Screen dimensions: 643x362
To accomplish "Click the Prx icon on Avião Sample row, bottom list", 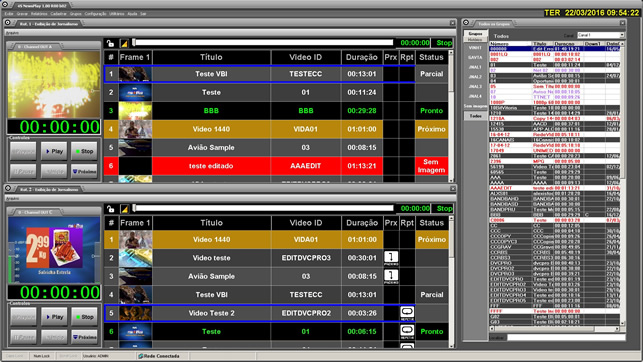I will [x=391, y=277].
